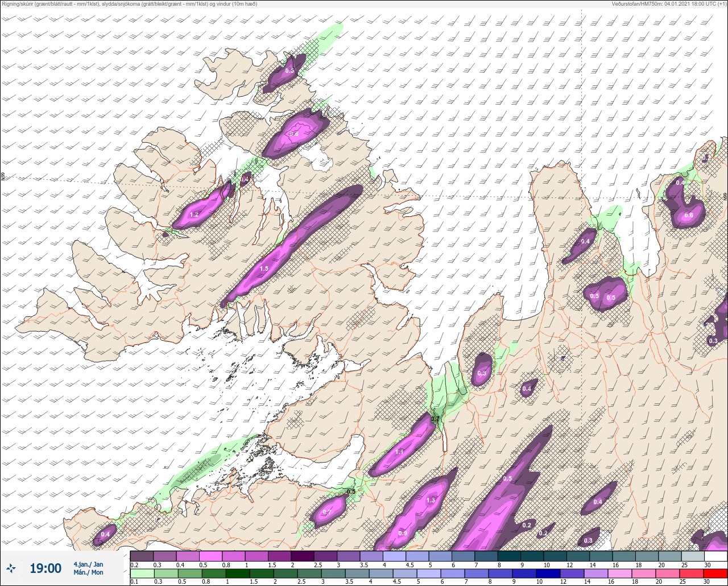
Task: Pick upper legend swatch between 1 and 1.5
Action: (257, 556)
